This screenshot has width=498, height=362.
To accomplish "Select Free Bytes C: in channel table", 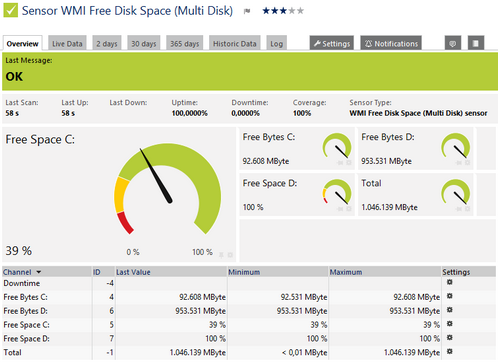I will point(25,297).
